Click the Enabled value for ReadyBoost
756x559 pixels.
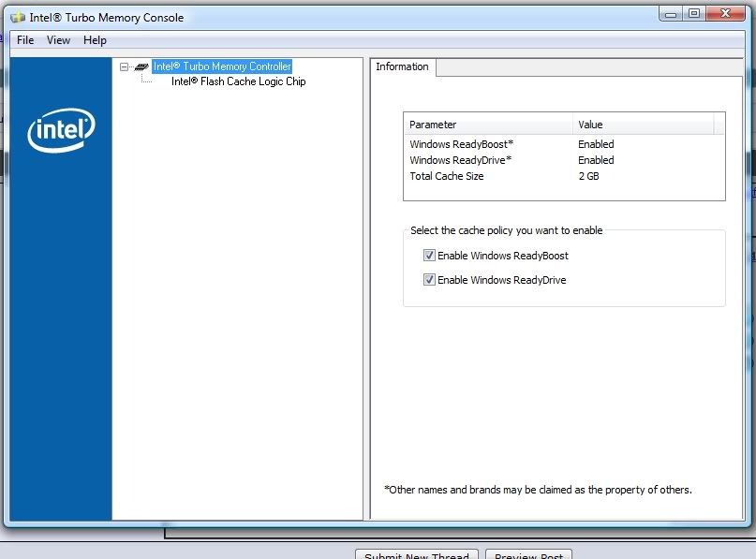(596, 144)
